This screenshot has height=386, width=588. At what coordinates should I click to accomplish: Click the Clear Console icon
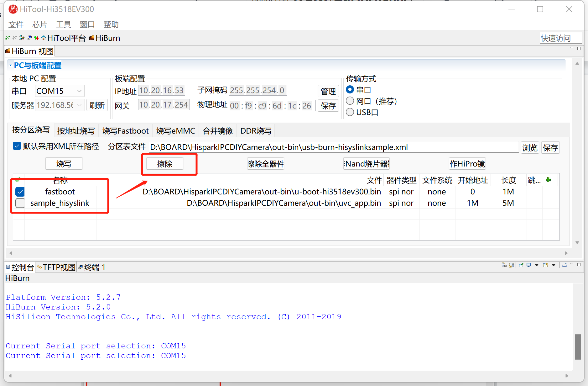tap(504, 265)
